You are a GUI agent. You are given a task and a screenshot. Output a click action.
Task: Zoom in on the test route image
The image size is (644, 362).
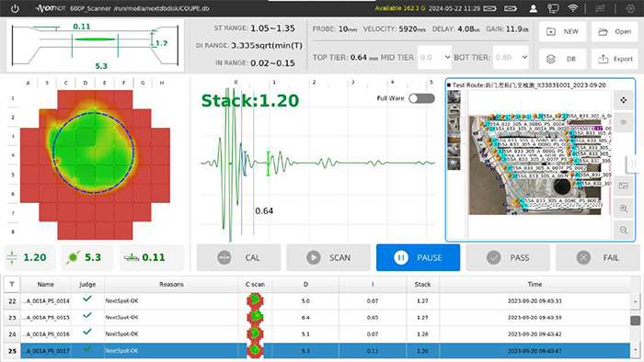624,209
